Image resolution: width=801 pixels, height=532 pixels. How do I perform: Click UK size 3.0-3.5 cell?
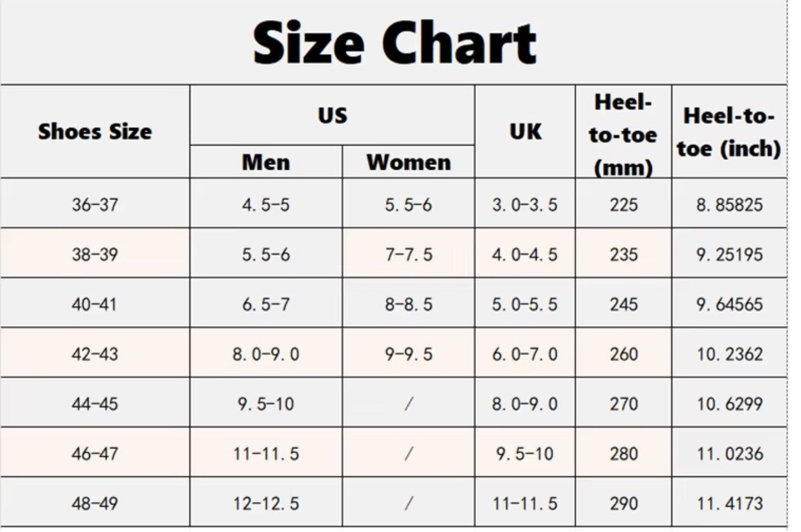[x=525, y=205]
